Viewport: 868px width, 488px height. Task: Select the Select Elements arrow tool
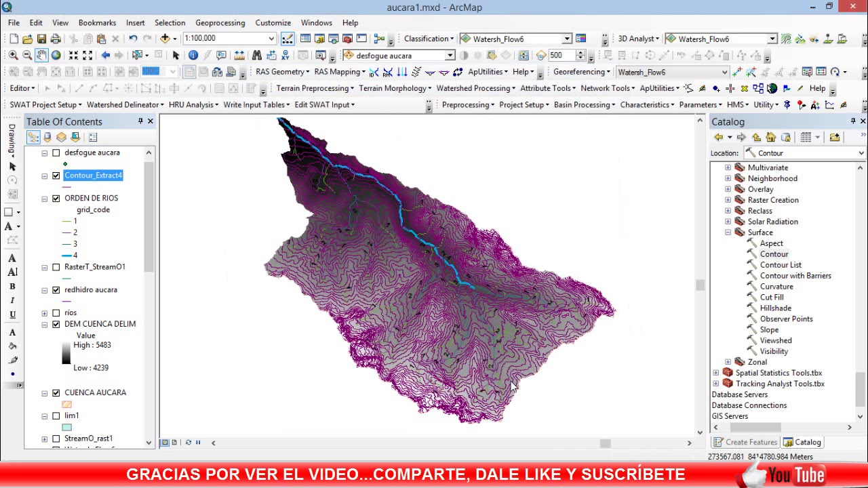coord(176,55)
